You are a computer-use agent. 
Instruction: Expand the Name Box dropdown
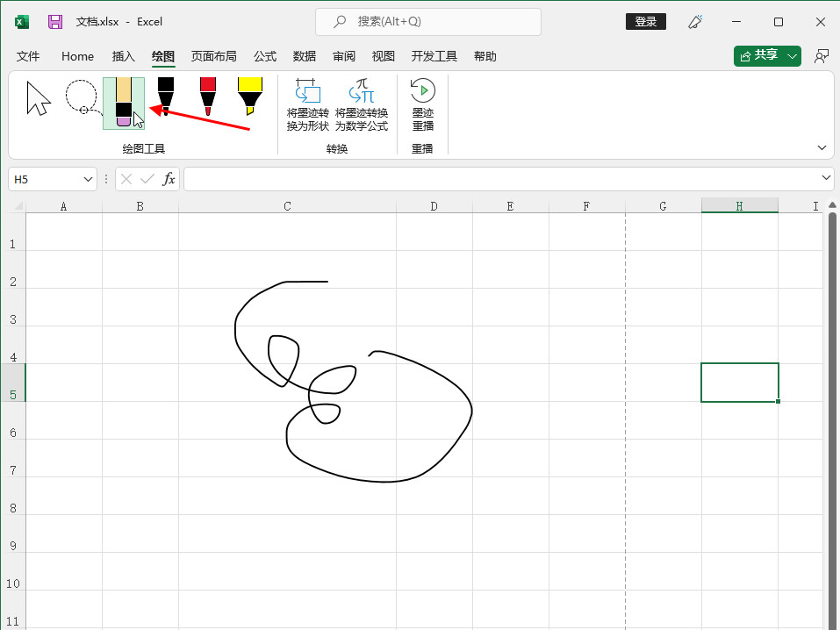point(88,179)
